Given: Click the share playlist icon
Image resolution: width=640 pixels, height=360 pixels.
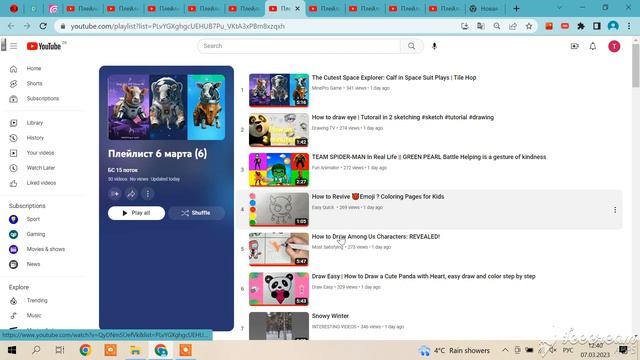Looking at the screenshot, I should pyautogui.click(x=131, y=194).
